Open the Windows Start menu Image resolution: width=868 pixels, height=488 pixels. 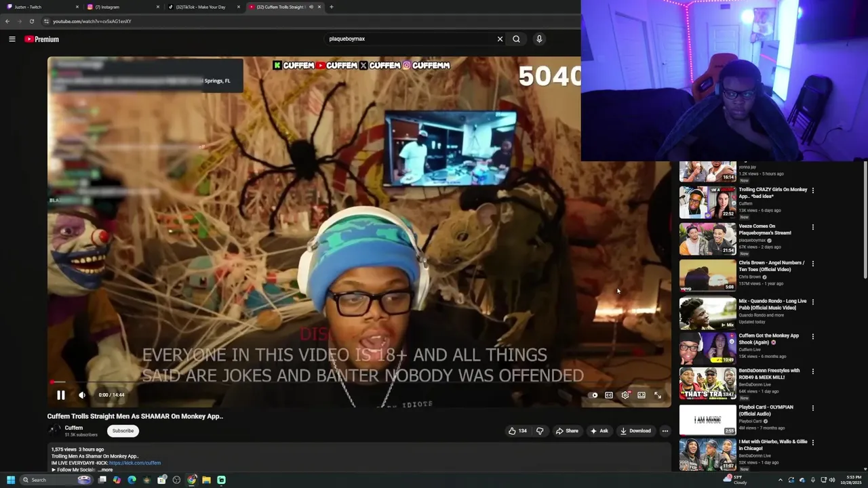[11, 480]
